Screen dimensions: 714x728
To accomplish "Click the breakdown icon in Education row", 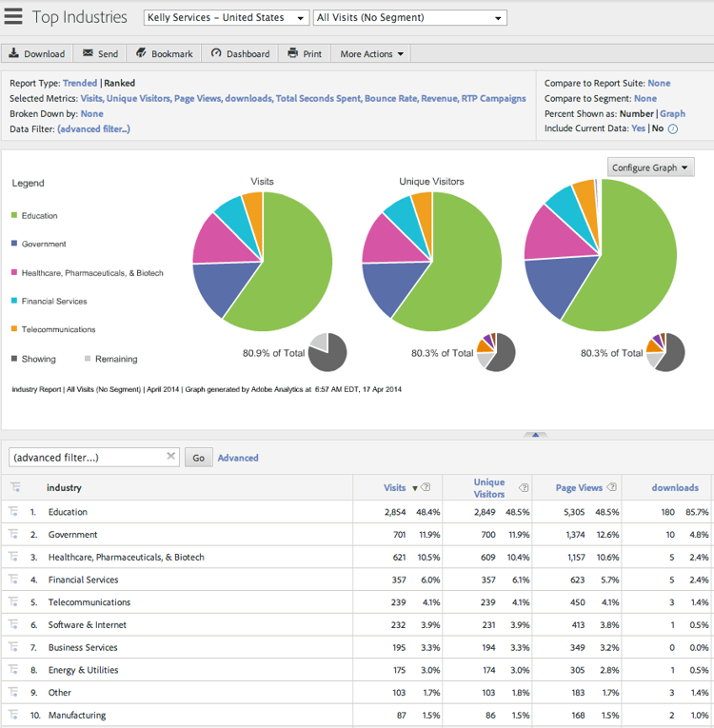I will tap(13, 512).
